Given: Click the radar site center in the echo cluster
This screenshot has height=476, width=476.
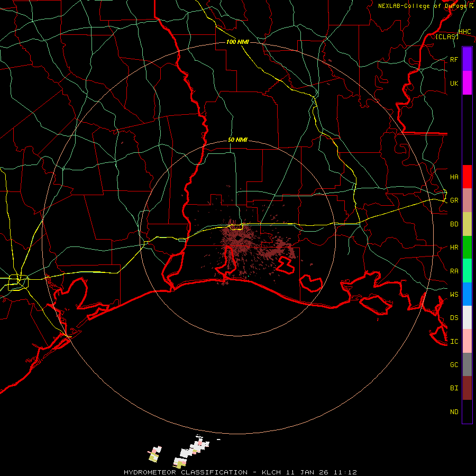Looking at the screenshot, I should pos(237,239).
